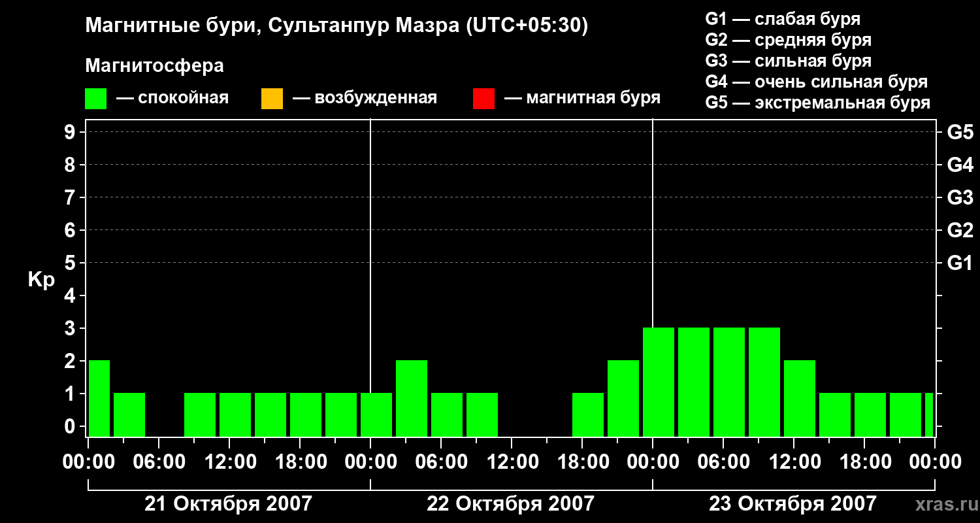The width and height of the screenshot is (980, 523).
Task: Click the «22 Октября 2007» date label
Action: (x=511, y=504)
